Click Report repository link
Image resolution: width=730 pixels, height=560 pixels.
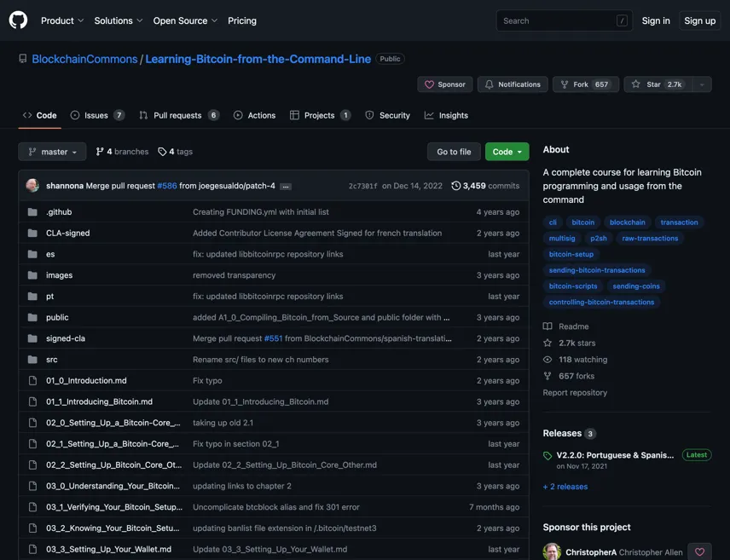(575, 392)
